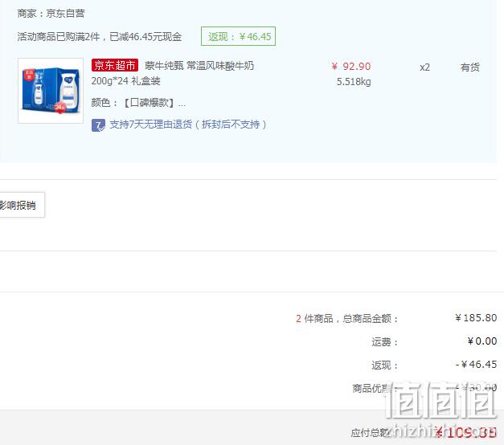Click the 有货 stock status
The width and height of the screenshot is (504, 445).
pos(469,67)
